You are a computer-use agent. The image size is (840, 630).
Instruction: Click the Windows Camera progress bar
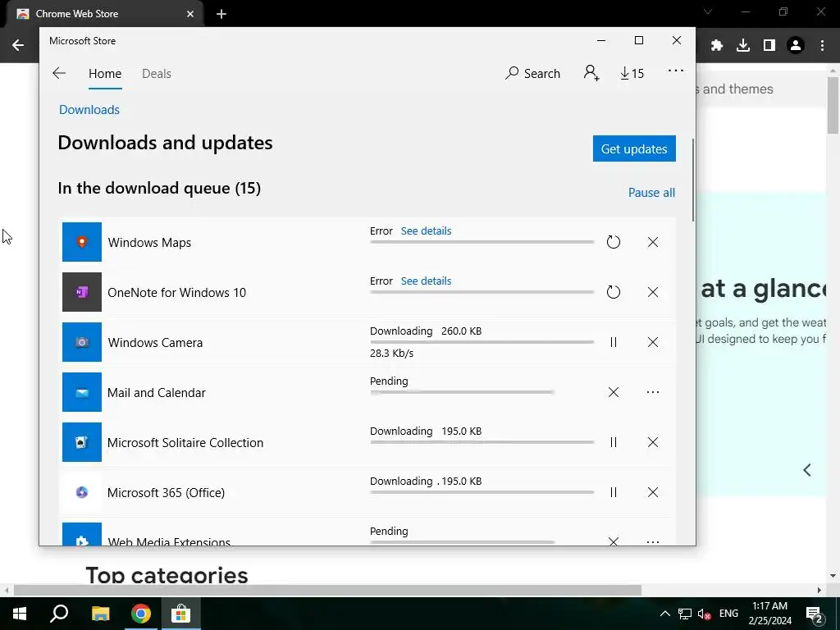tap(482, 342)
